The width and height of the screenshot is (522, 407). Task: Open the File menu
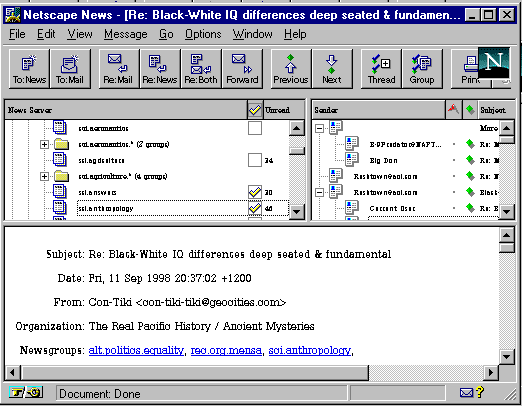pos(17,34)
